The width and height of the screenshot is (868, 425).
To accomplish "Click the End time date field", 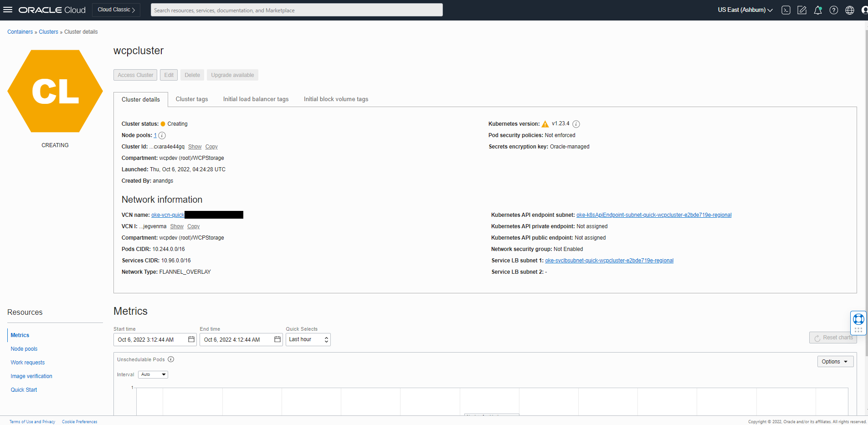I will pyautogui.click(x=241, y=339).
